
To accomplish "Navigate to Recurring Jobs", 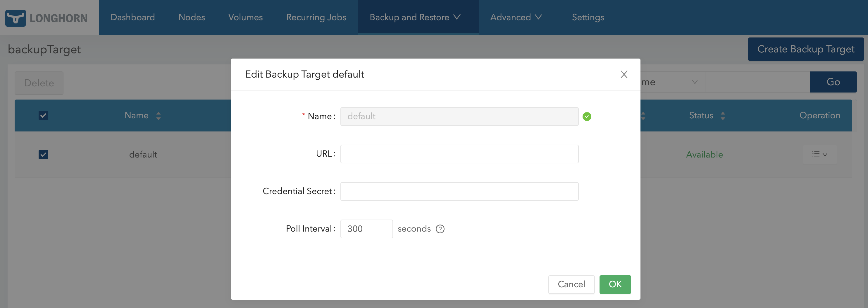I will (316, 17).
